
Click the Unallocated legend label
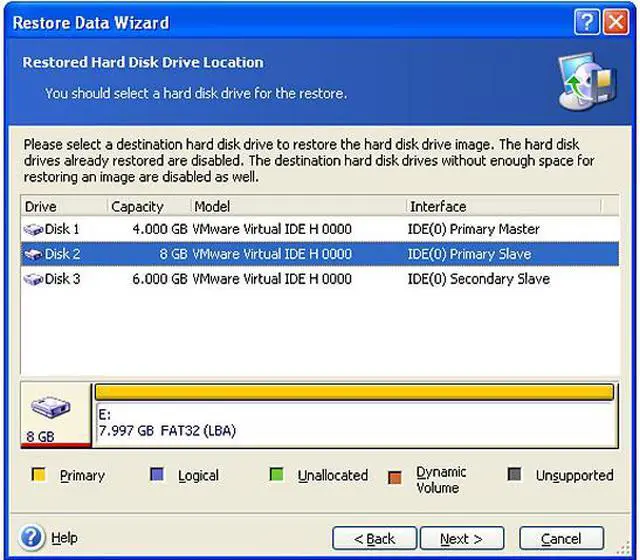point(333,476)
